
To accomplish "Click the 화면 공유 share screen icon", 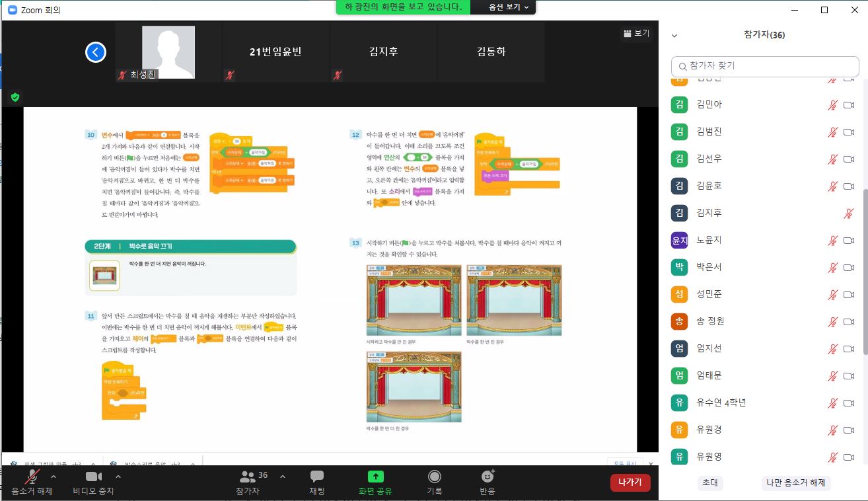I will point(375,477).
